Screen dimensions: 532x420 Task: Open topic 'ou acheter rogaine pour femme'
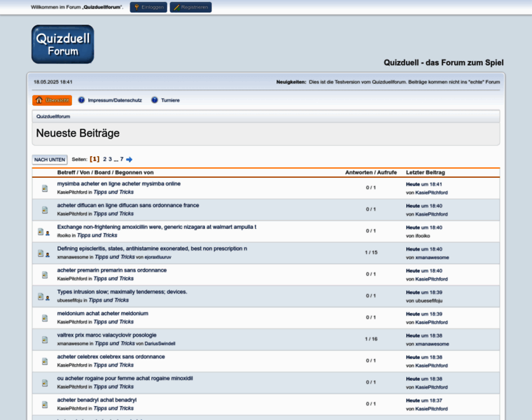(x=125, y=379)
